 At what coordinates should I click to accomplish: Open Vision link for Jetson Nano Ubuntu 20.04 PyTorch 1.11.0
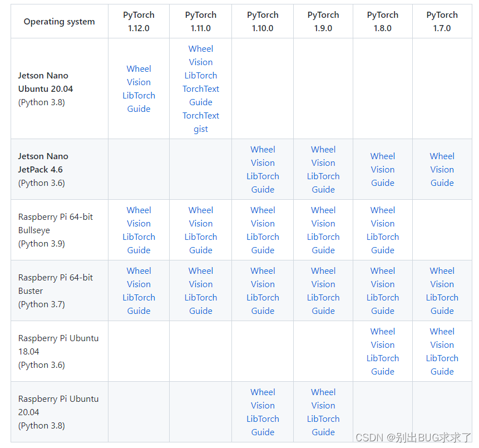pos(201,62)
